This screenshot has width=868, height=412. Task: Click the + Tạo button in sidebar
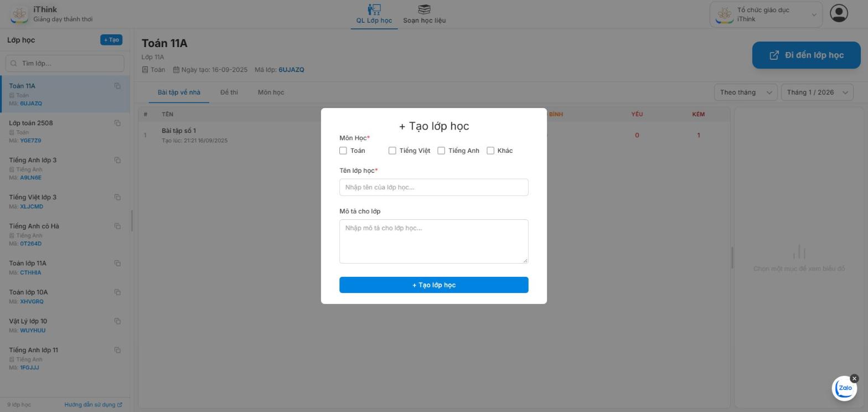pos(111,40)
